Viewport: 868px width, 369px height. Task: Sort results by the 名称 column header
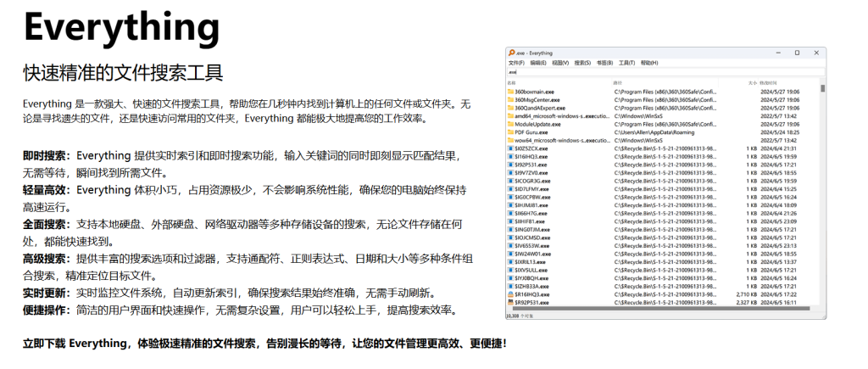512,83
